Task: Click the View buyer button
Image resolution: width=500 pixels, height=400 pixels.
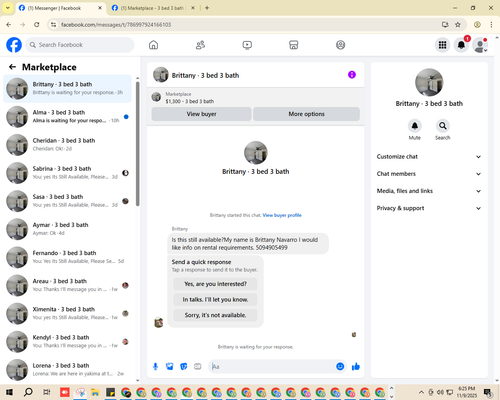Action: click(x=201, y=114)
